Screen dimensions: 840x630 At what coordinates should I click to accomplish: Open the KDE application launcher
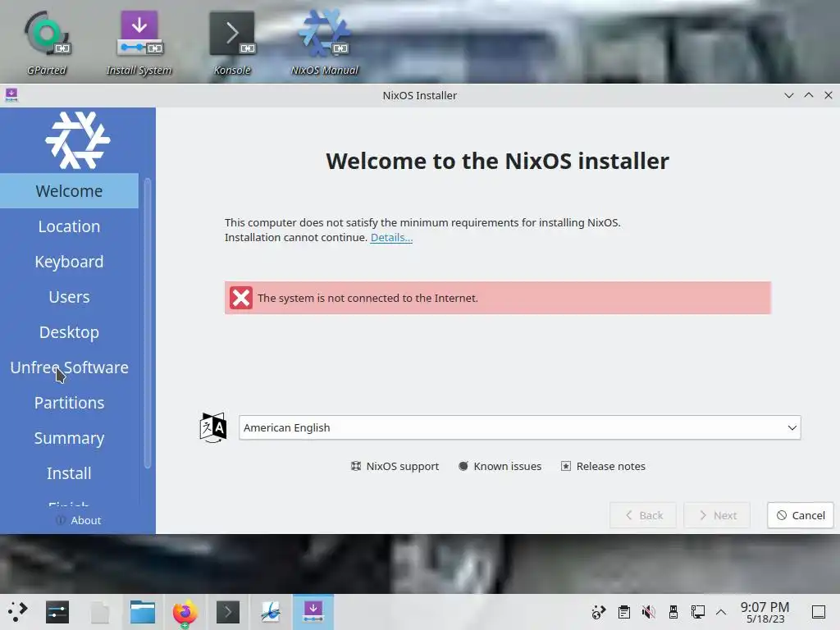click(17, 612)
